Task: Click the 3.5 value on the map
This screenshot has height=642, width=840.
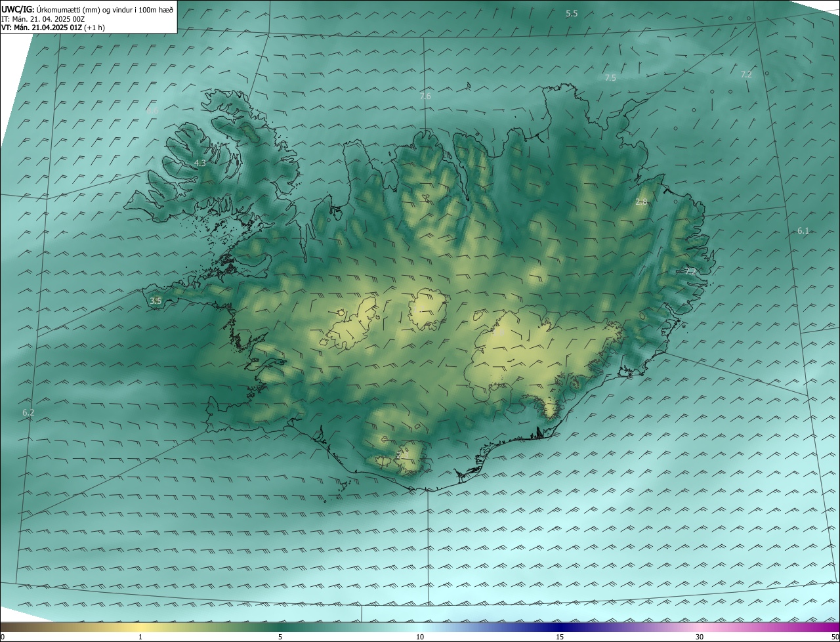Action: (x=156, y=301)
